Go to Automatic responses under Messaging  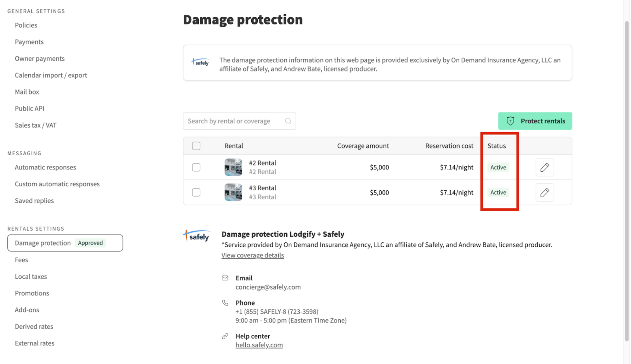click(x=45, y=167)
